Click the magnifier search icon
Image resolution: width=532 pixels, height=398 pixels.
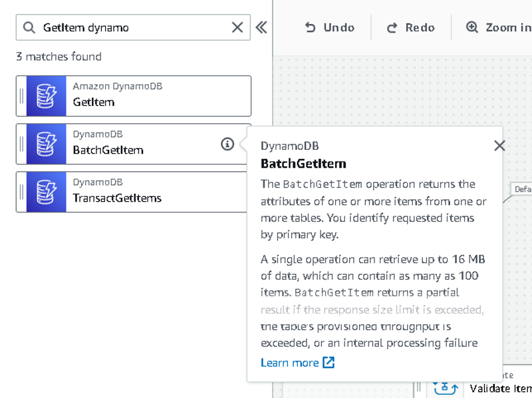pos(29,27)
